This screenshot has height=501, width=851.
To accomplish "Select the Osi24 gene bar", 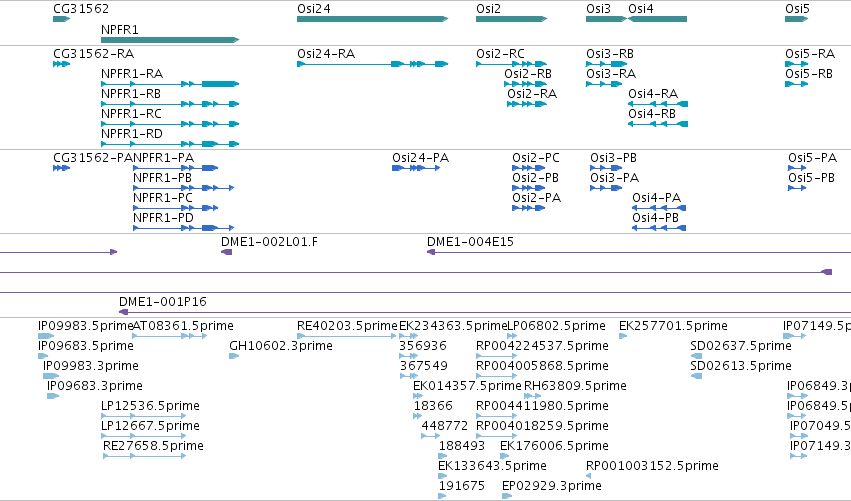I will [372, 19].
